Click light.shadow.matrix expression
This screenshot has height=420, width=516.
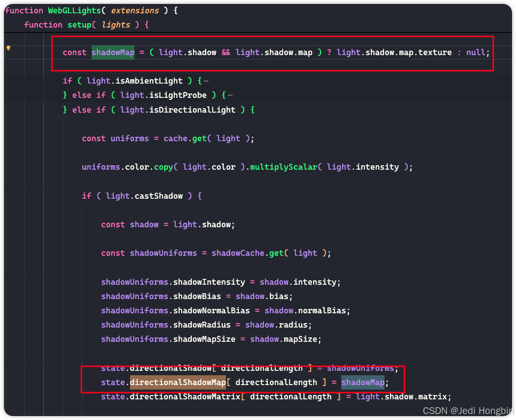point(401,397)
